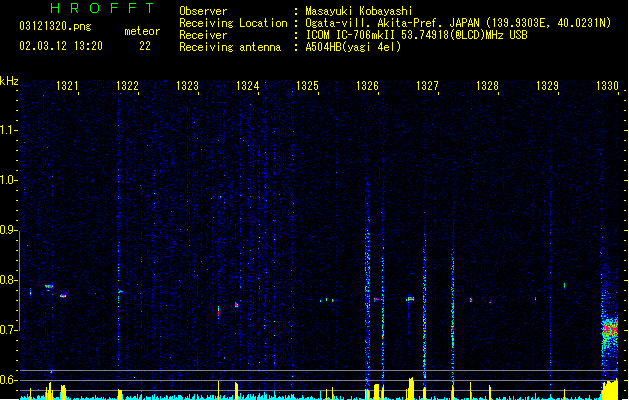The width and height of the screenshot is (629, 400).
Task: Click time marker 1324
Action: [x=248, y=86]
